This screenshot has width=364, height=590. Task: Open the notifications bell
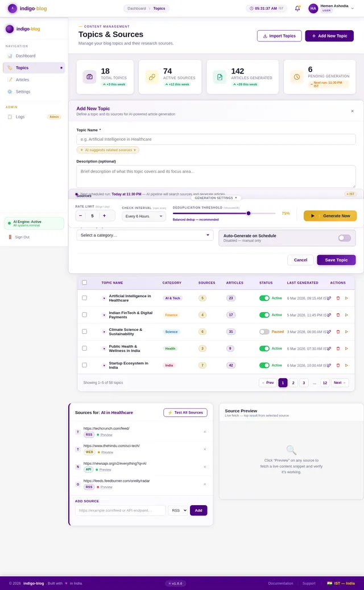click(x=297, y=9)
